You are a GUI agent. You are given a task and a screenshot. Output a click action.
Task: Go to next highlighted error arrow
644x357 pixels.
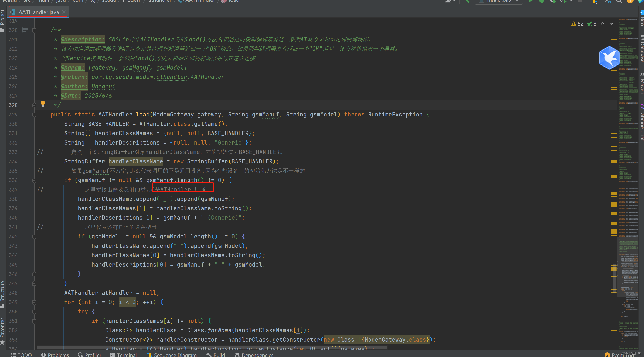[612, 23]
